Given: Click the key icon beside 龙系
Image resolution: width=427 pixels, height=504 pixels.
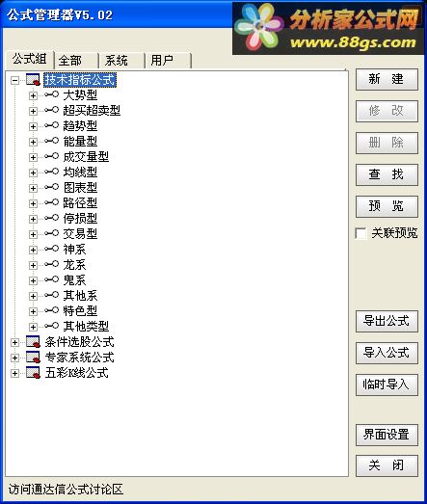Looking at the screenshot, I should [x=51, y=264].
